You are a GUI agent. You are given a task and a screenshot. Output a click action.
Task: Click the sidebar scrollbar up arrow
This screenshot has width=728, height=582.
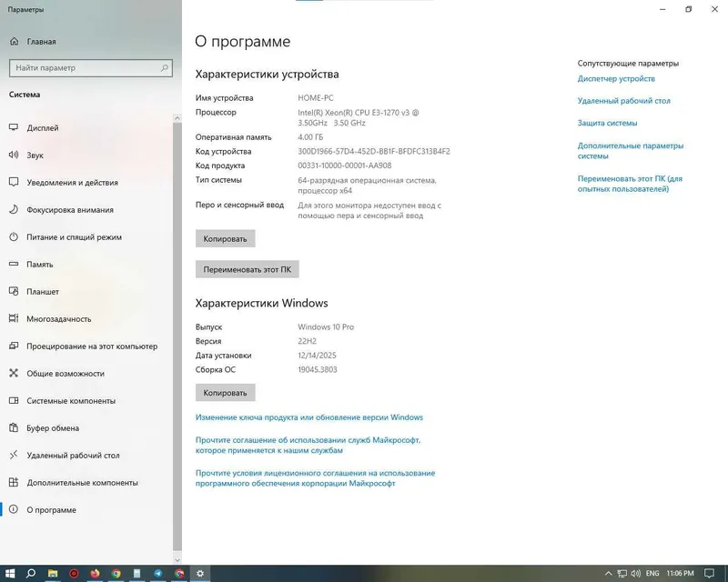[x=177, y=118]
